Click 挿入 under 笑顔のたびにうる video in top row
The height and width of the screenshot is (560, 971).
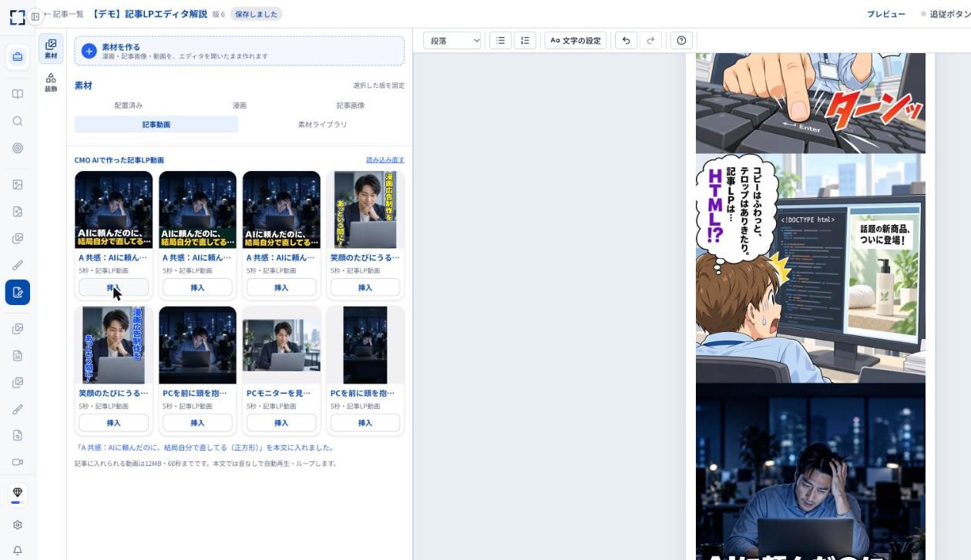[x=365, y=287]
